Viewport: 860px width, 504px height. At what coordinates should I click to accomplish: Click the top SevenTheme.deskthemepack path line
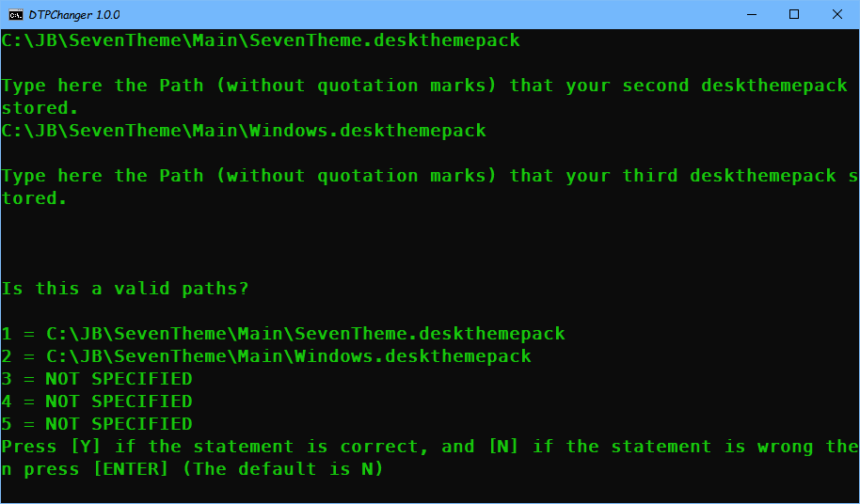(x=261, y=40)
